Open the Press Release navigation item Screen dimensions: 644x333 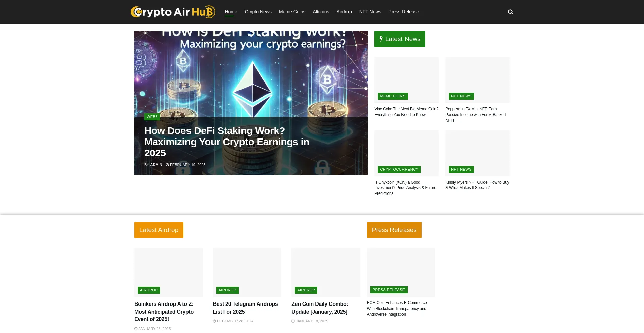404,12
